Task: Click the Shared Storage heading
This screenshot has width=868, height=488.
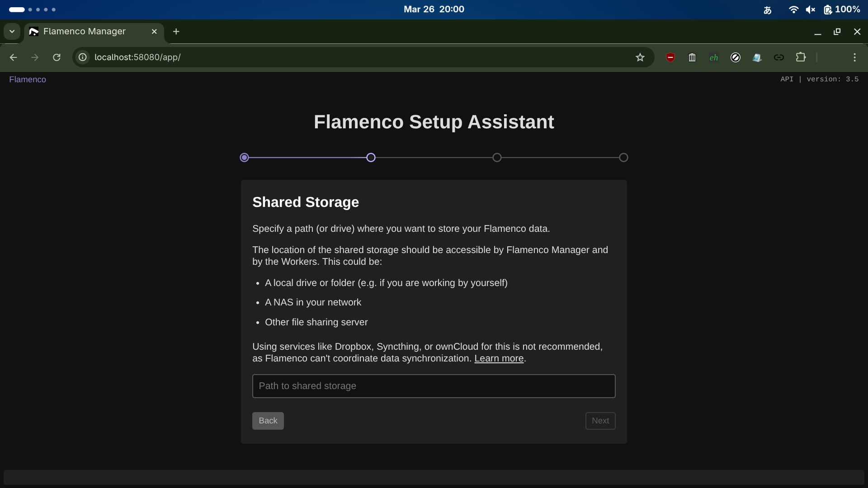Action: coord(306,202)
